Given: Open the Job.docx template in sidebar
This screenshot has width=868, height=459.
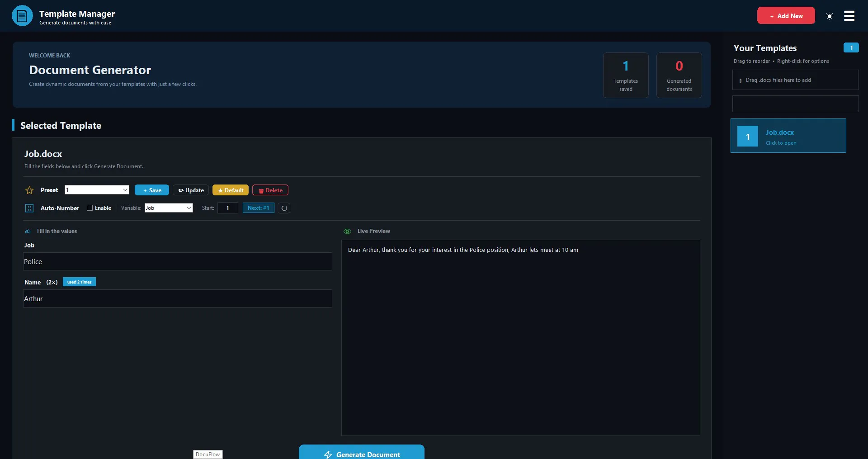Looking at the screenshot, I should click(788, 136).
